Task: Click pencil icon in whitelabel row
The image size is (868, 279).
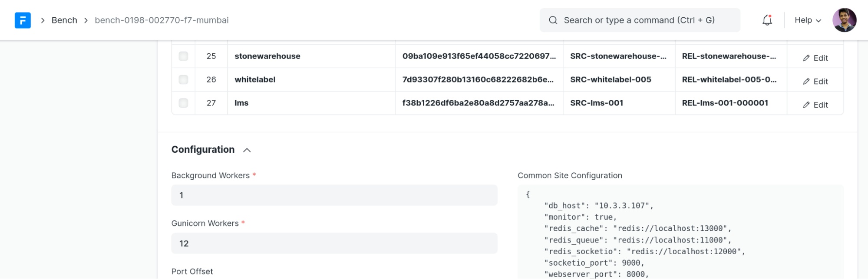Action: 806,82
